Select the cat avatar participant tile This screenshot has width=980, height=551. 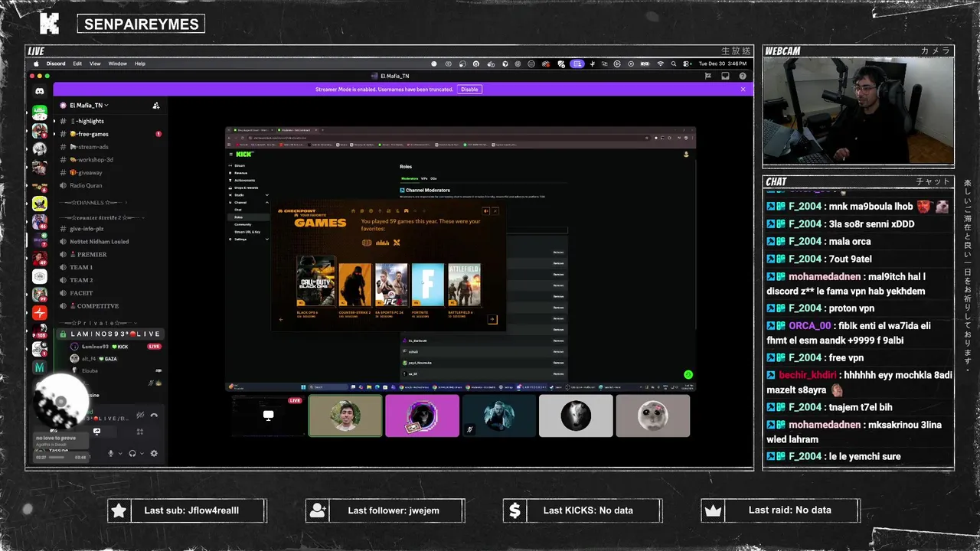(653, 416)
